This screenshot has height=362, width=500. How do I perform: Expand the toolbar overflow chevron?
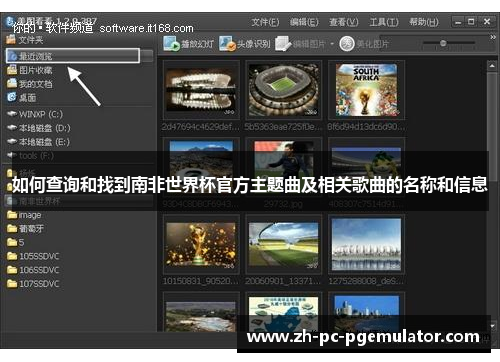493,37
